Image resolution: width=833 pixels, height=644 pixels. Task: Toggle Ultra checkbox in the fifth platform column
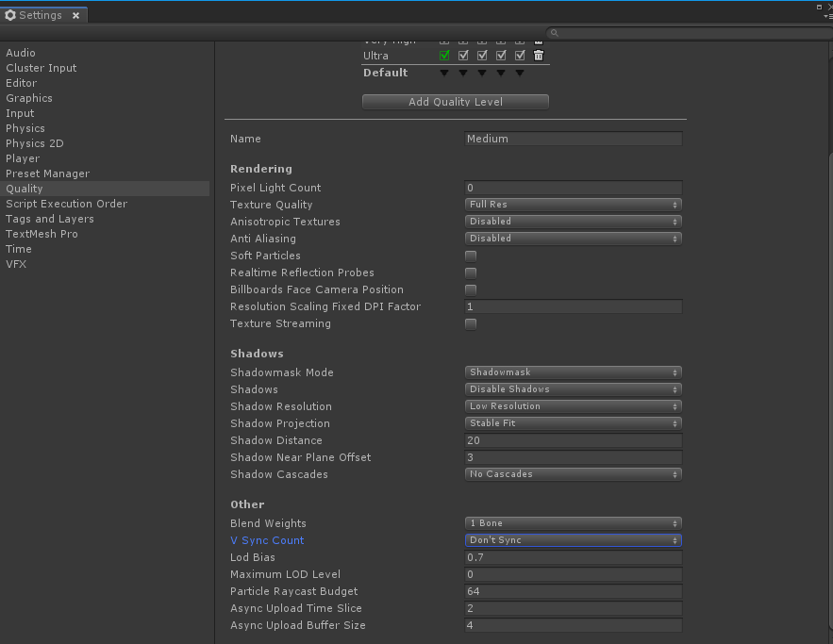click(x=520, y=56)
